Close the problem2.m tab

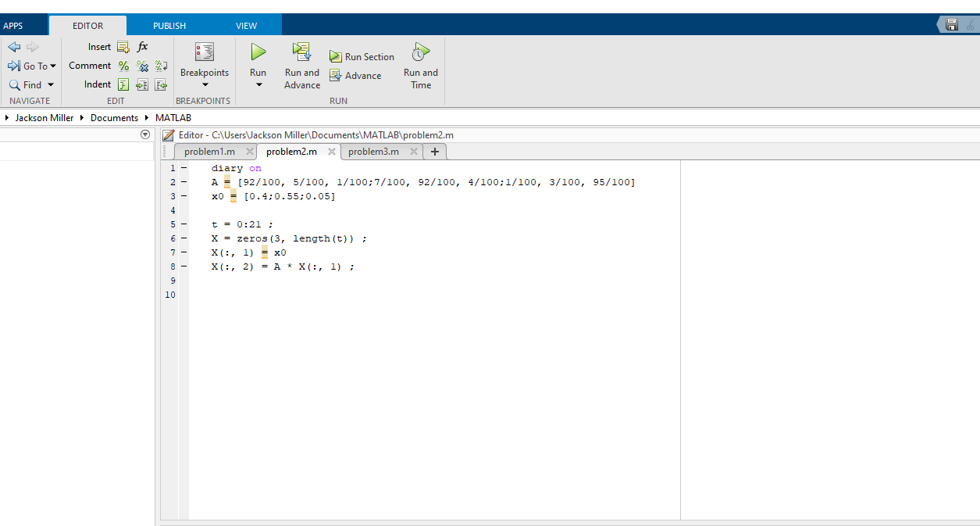click(332, 152)
